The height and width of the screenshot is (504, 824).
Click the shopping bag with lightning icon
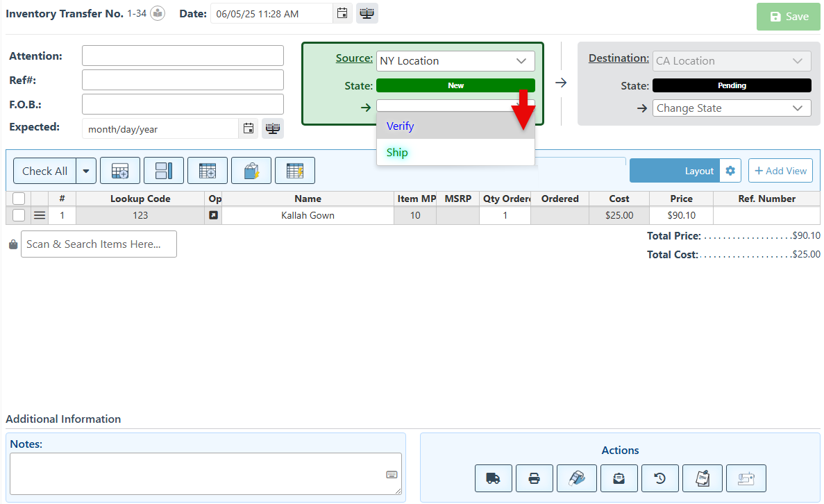coord(251,171)
